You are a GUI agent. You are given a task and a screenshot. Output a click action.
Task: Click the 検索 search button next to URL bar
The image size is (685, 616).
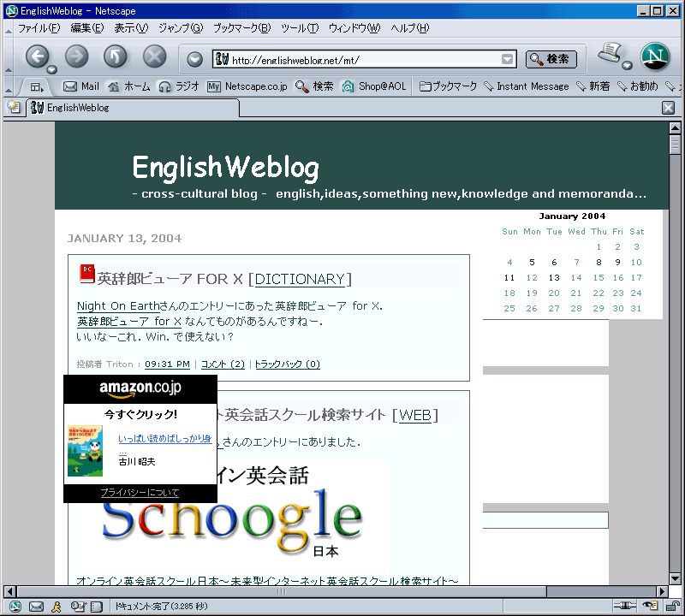[551, 59]
